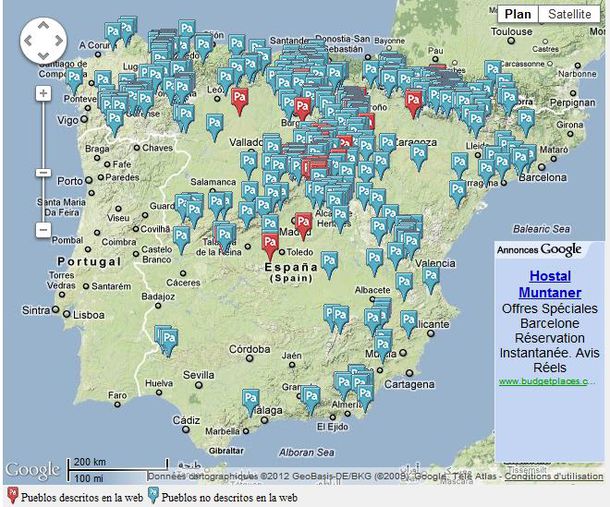This screenshot has width=610, height=507.
Task: Switch to Plan map view
Action: (x=518, y=14)
